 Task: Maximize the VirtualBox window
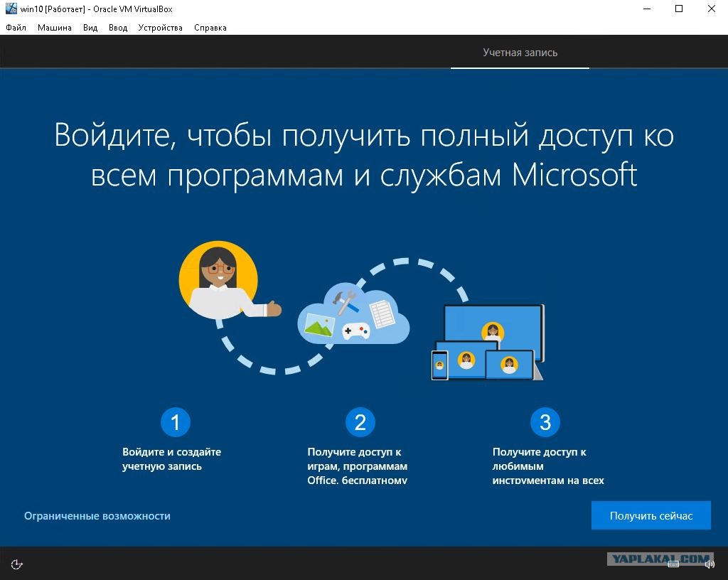point(679,9)
